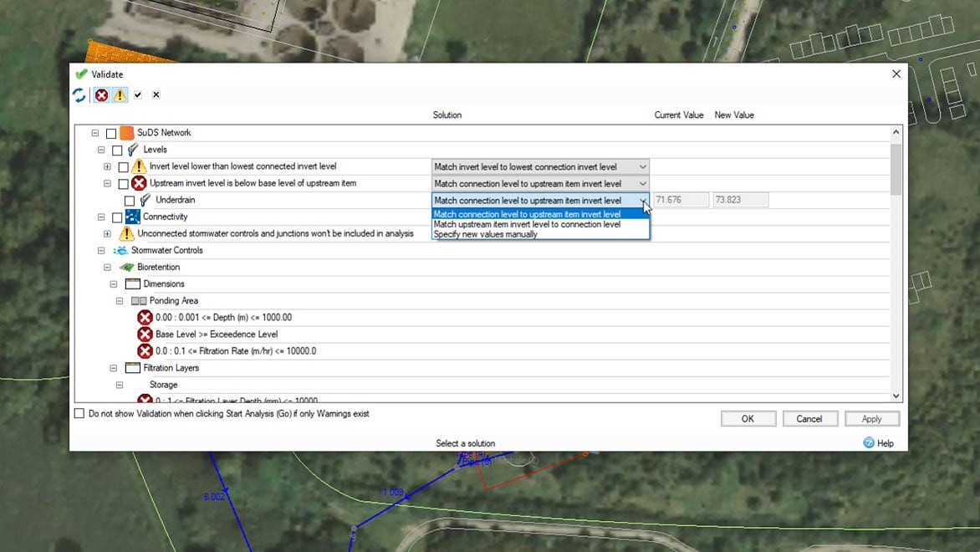Check the Underdrain checkbox
The height and width of the screenshot is (552, 980).
point(130,201)
